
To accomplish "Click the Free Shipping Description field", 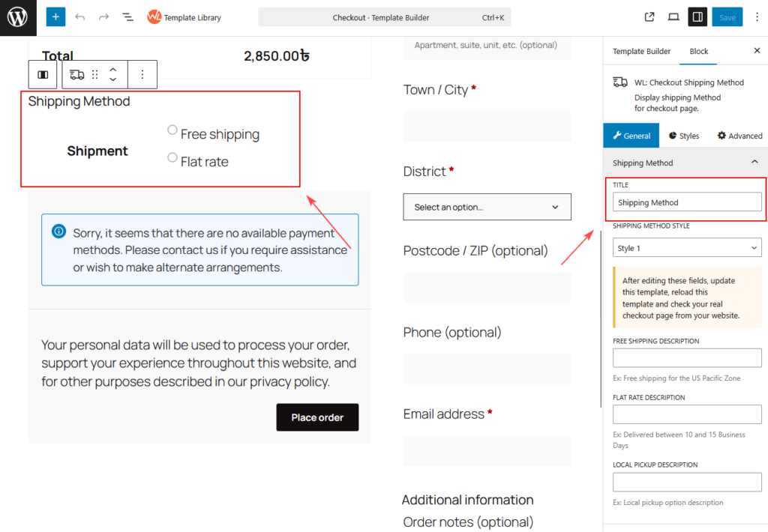I will pyautogui.click(x=687, y=357).
